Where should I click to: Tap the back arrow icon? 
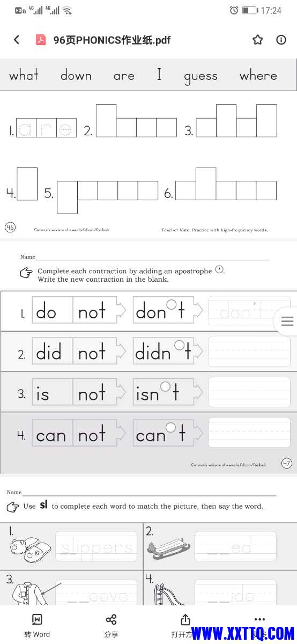(17, 40)
